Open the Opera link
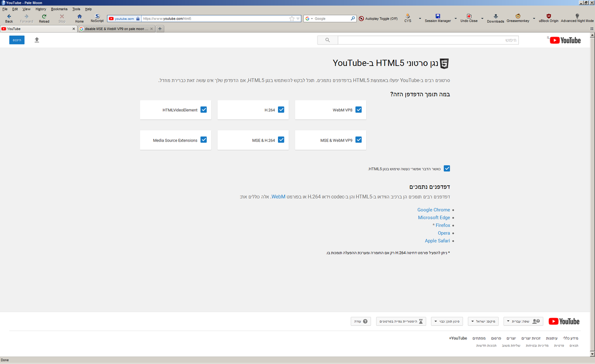The width and height of the screenshot is (595, 364). [x=444, y=233]
